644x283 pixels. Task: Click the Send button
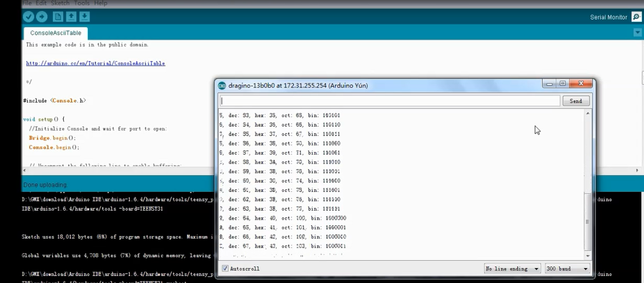tap(575, 101)
